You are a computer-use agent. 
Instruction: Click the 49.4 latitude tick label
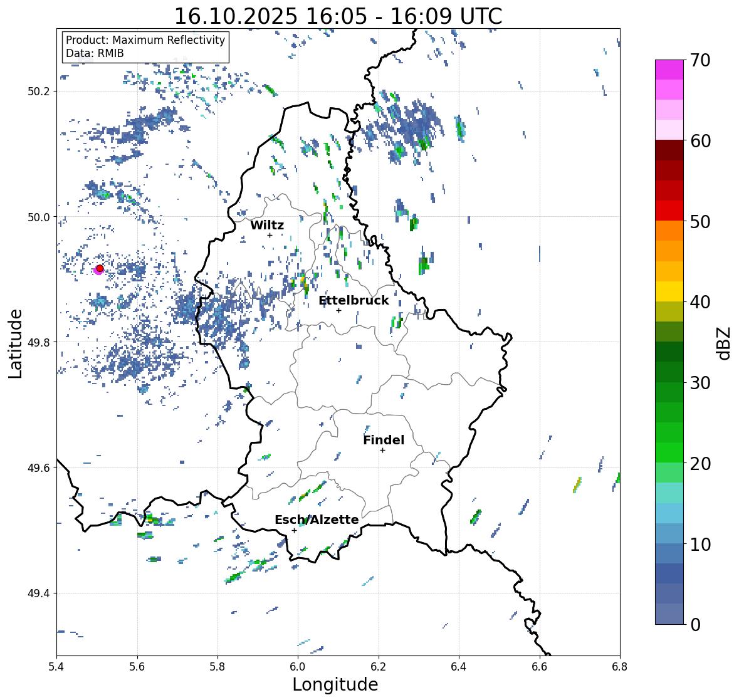[x=39, y=593]
